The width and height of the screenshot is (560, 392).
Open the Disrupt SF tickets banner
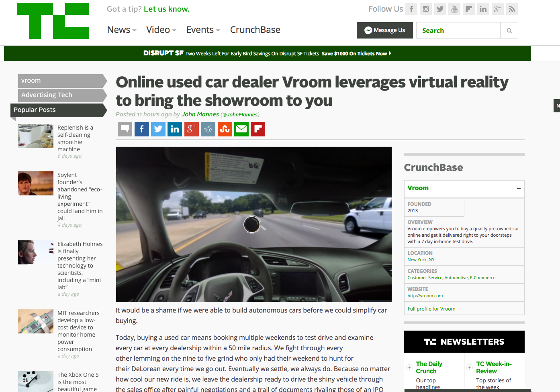click(x=268, y=53)
